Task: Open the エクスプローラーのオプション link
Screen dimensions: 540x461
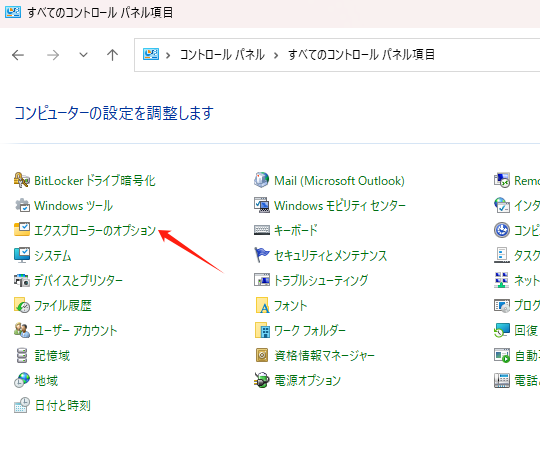Action: pyautogui.click(x=95, y=230)
